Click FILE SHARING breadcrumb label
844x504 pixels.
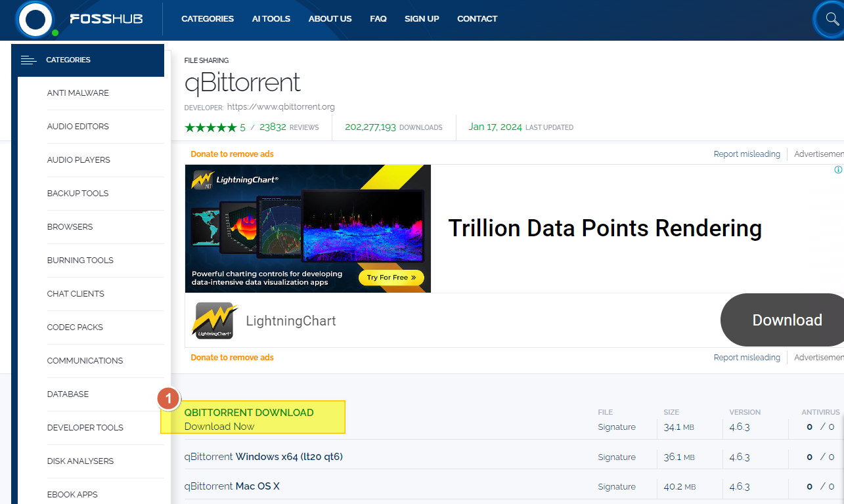(x=206, y=60)
